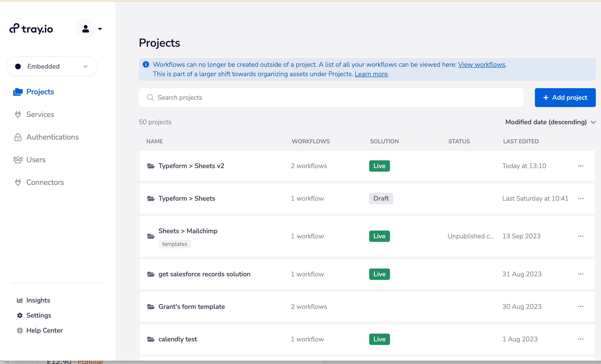Click the Services icon in sidebar

(18, 114)
